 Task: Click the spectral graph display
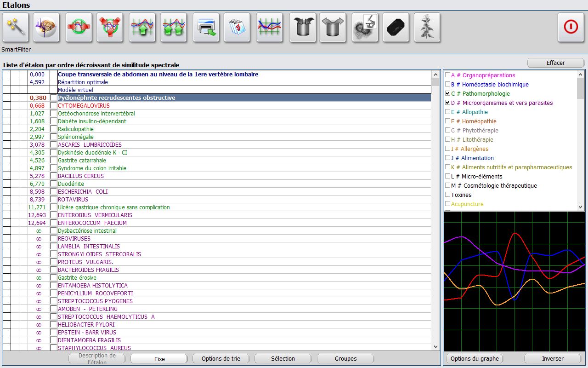(x=514, y=282)
